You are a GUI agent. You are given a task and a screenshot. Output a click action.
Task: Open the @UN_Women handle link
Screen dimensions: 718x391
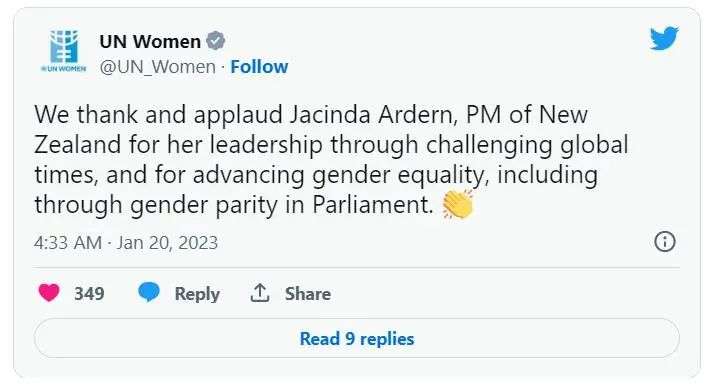pyautogui.click(x=158, y=67)
